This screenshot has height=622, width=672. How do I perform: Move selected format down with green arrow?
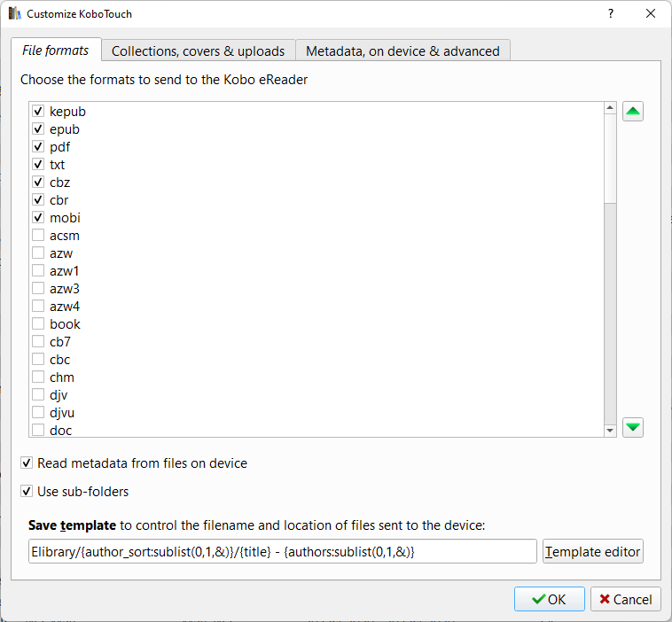pyautogui.click(x=633, y=427)
